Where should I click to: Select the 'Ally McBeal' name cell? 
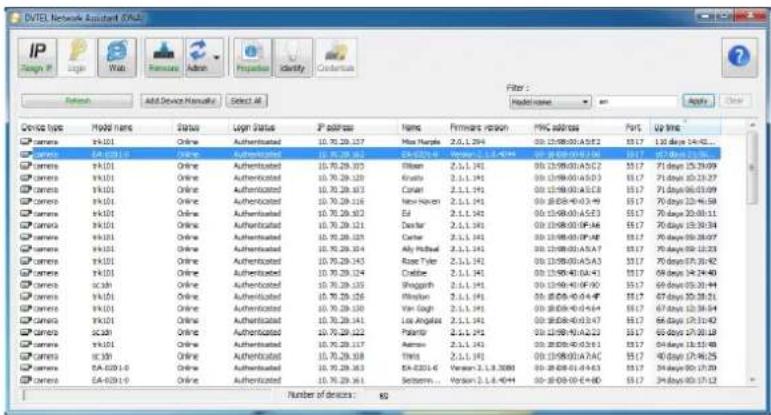coord(420,249)
